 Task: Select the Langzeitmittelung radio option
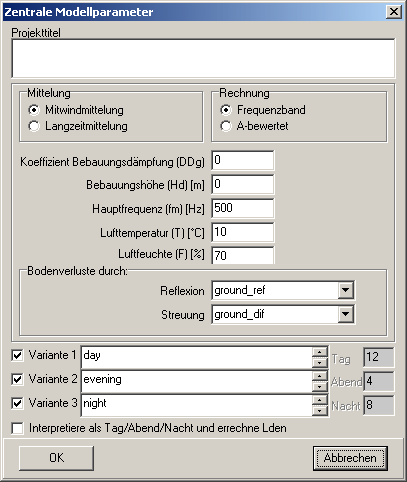click(34, 126)
